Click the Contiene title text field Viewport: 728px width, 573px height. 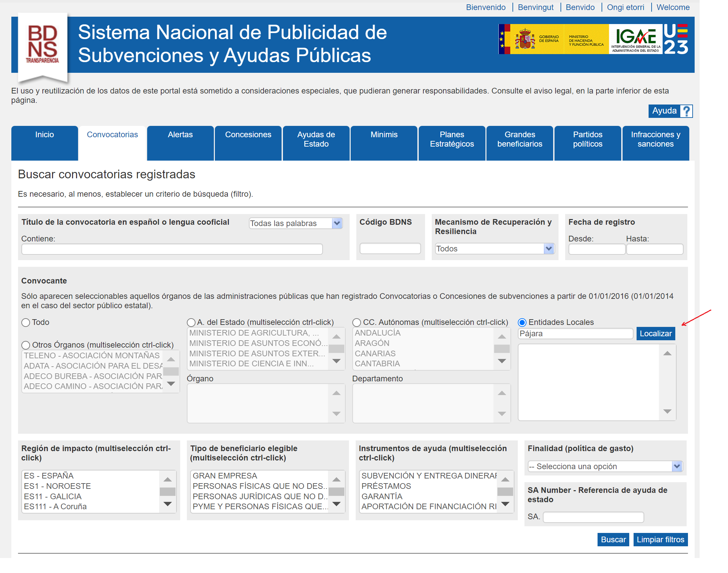tap(172, 249)
